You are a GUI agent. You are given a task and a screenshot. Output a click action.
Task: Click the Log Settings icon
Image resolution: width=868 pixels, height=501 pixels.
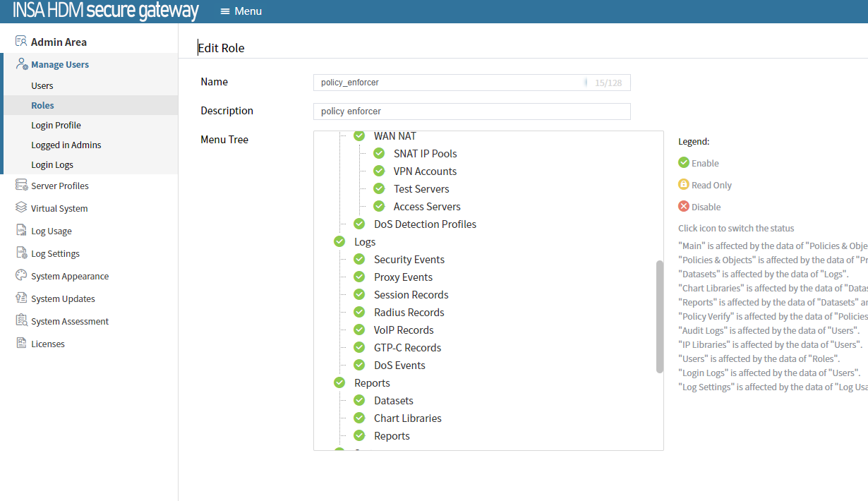coord(21,253)
